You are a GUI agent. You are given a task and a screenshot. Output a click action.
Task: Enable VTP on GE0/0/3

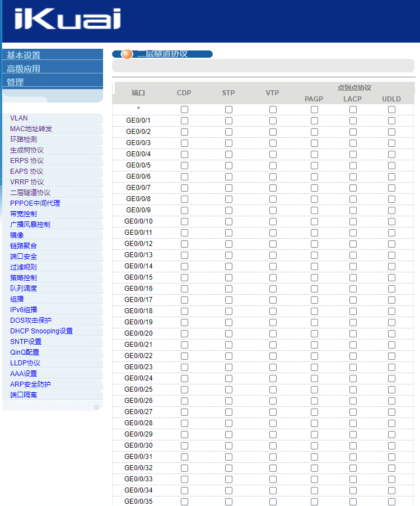click(273, 143)
